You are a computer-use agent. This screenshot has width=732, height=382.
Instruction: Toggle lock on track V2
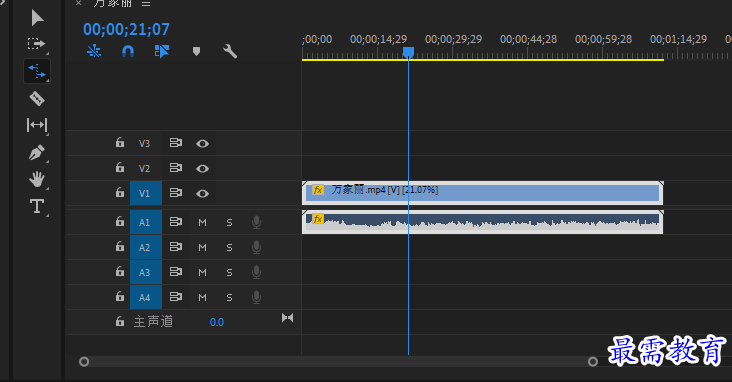[x=120, y=167]
